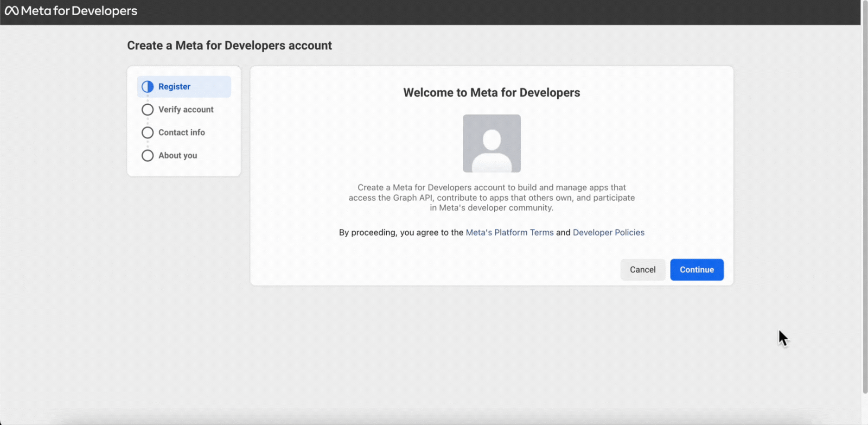This screenshot has width=868, height=425.
Task: Click the 'Create a Meta for Developers account' title
Action: point(230,45)
